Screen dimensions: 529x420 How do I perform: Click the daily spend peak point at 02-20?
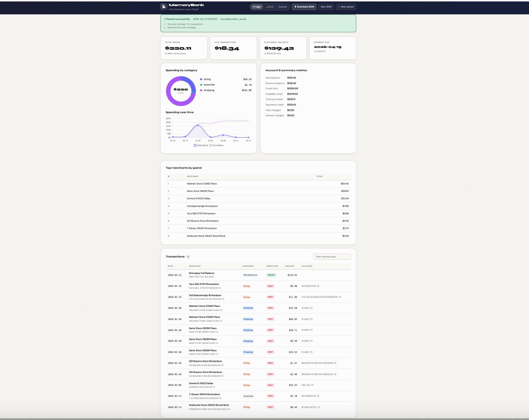198,125
